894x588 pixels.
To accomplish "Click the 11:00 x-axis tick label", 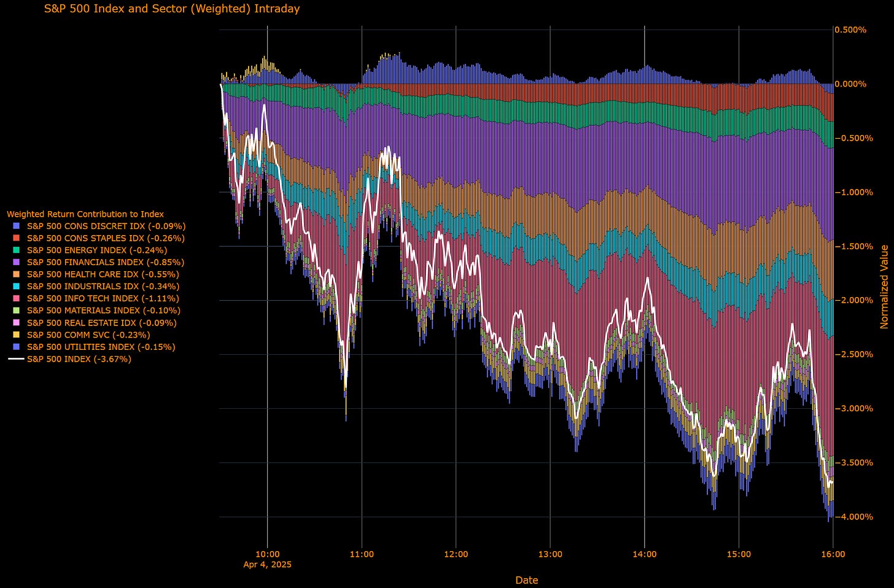I will pyautogui.click(x=362, y=554).
